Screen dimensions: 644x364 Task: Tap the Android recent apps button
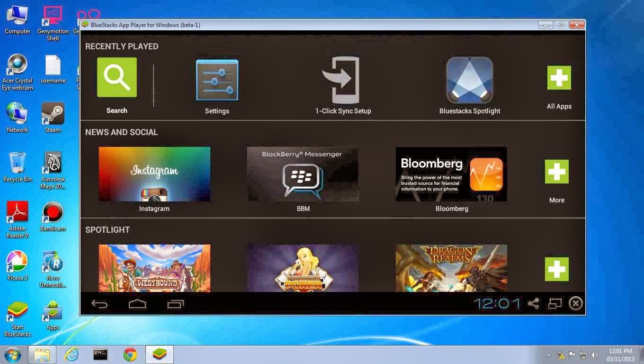tap(175, 304)
